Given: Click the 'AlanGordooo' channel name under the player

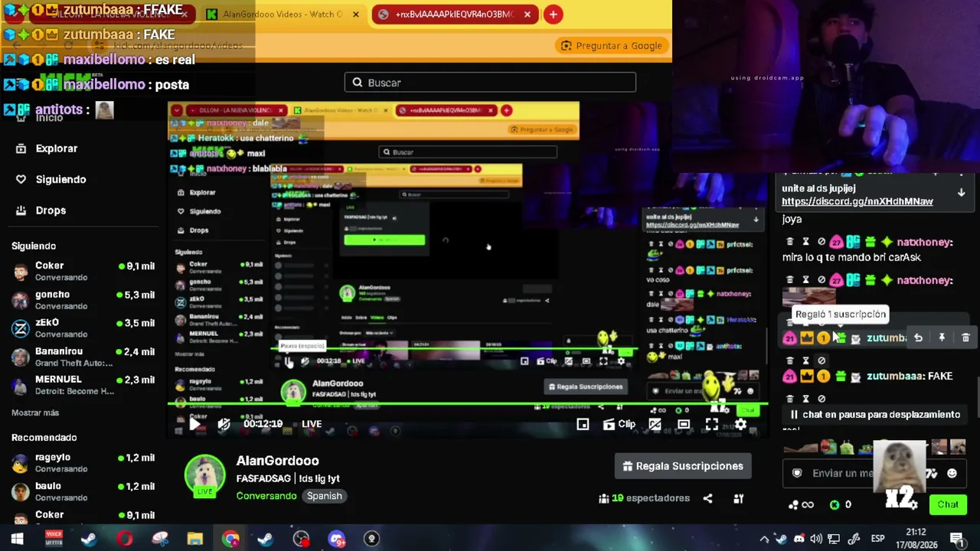Looking at the screenshot, I should tap(277, 461).
